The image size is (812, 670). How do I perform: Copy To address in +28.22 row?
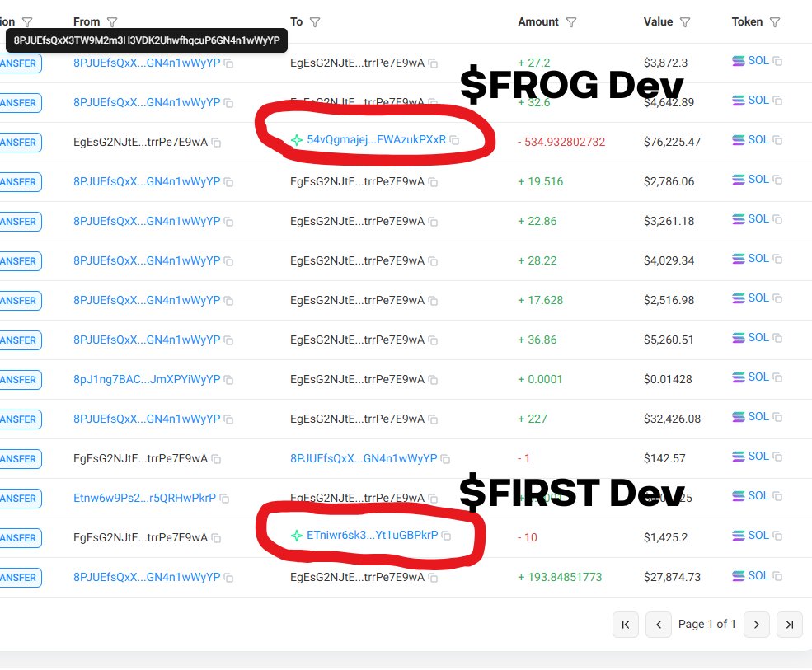pos(433,261)
